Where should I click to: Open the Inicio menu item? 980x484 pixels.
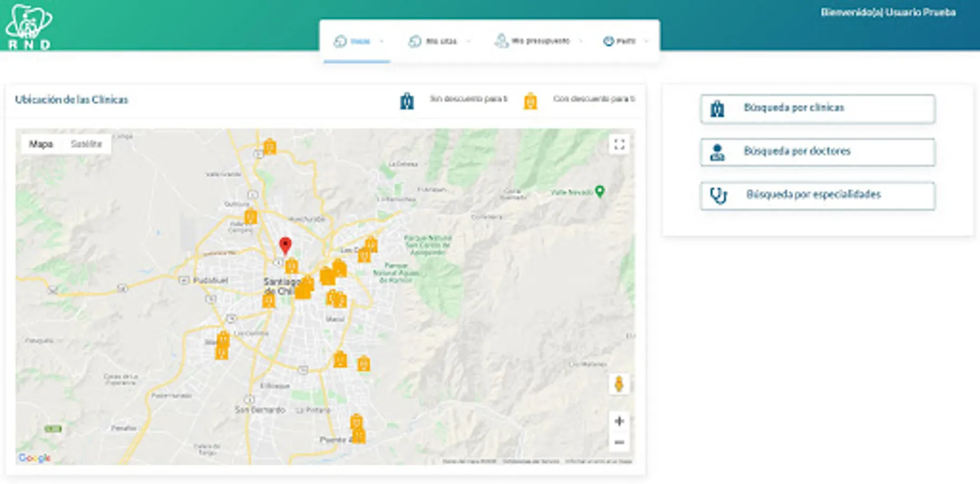(360, 41)
